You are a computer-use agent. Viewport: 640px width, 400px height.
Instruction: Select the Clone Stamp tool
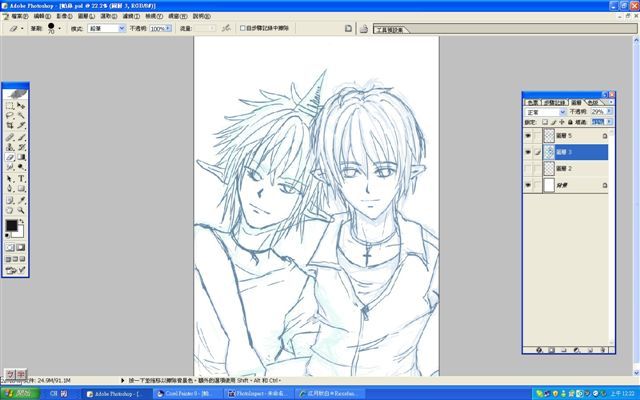(10, 147)
